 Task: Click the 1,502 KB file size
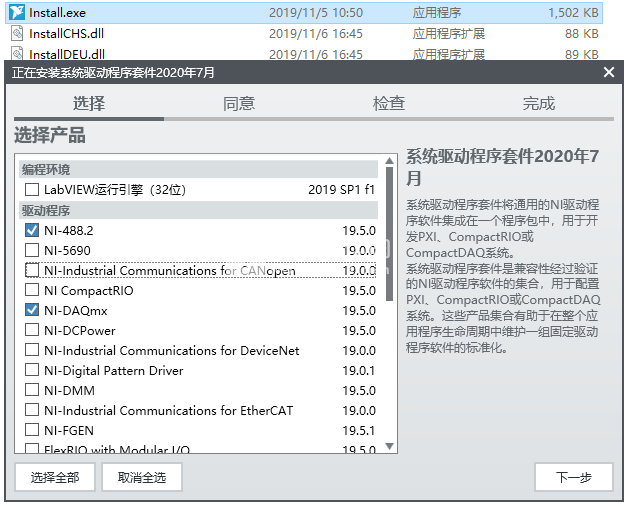coord(573,12)
